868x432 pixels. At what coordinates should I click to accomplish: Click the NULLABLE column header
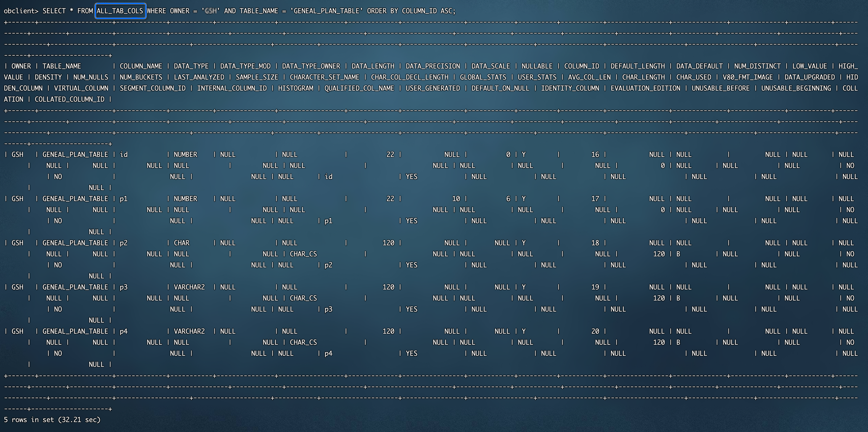537,66
